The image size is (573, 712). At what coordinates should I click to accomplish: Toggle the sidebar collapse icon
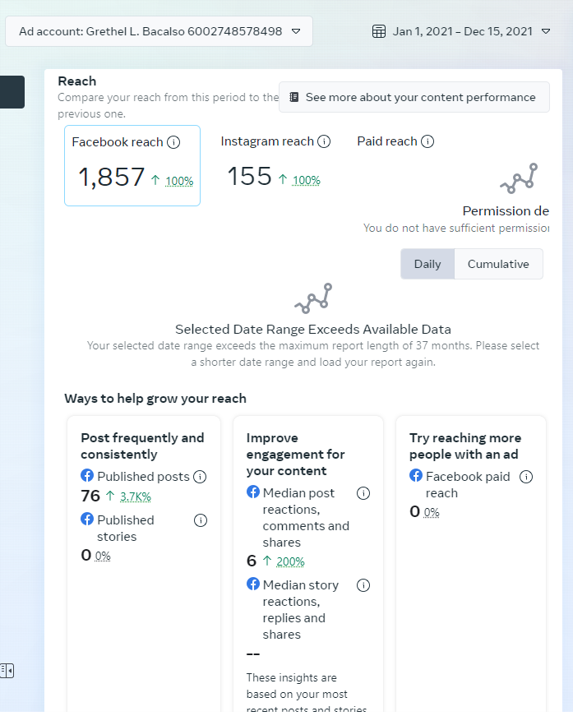click(7, 670)
